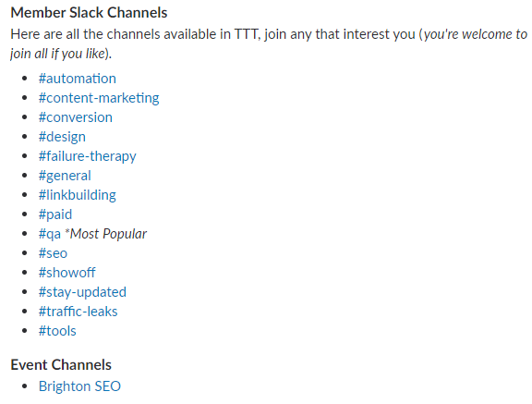Click the #paid channel link
The image size is (532, 404).
tap(55, 214)
